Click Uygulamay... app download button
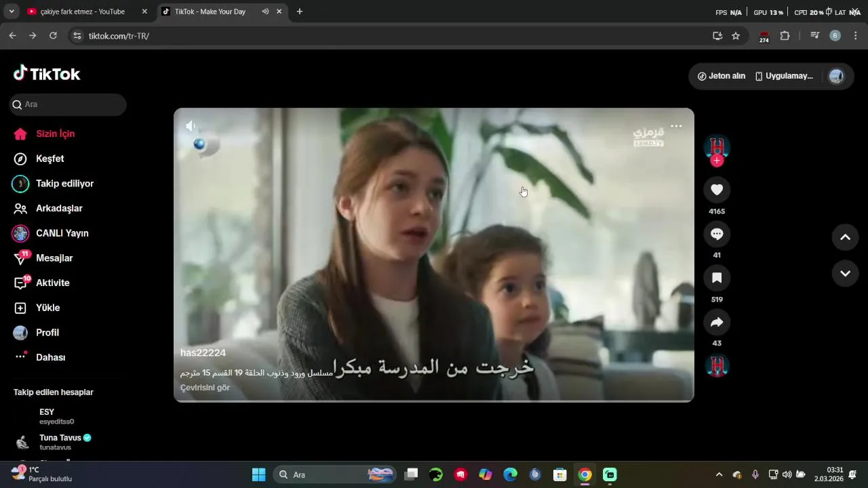 (x=784, y=76)
